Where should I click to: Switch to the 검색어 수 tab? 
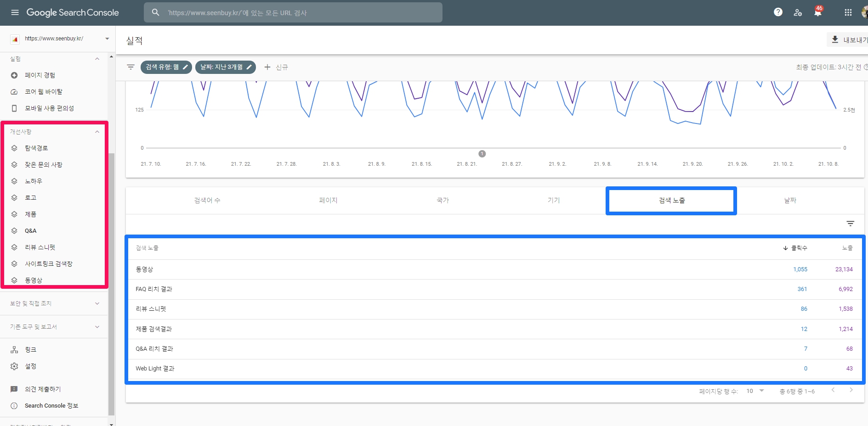click(207, 201)
